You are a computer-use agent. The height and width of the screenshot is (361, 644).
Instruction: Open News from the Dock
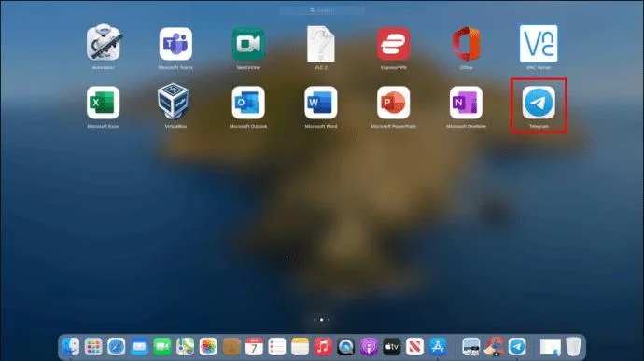(x=415, y=347)
